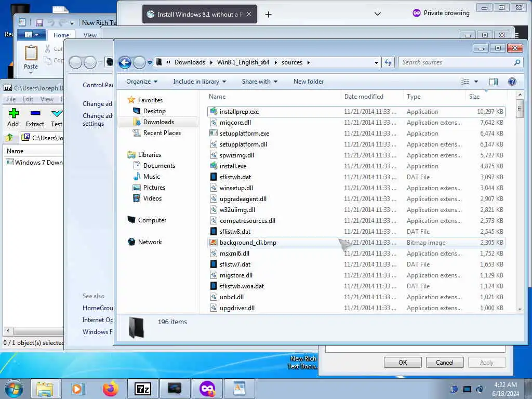
Task: Select the winsetup.dll file name
Action: (x=236, y=188)
